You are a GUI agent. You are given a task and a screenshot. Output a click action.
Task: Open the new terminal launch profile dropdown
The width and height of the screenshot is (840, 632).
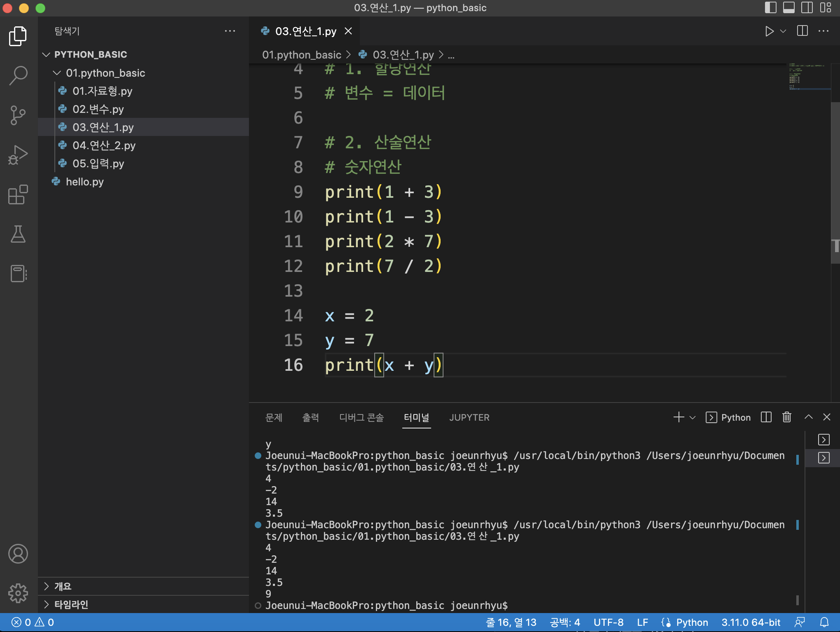point(692,417)
